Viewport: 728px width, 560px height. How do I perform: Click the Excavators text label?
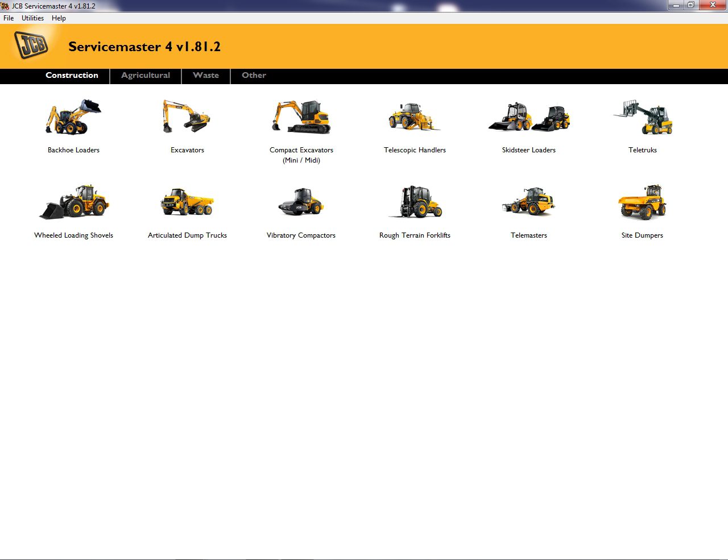187,150
